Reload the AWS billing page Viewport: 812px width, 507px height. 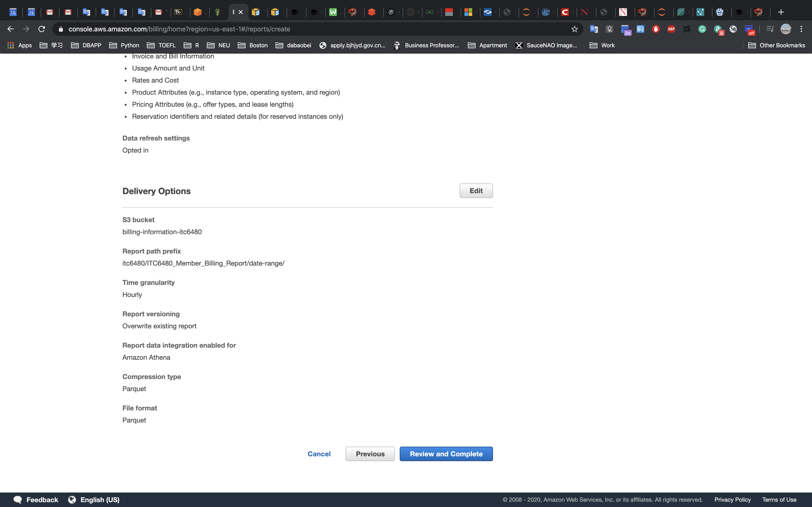[42, 29]
